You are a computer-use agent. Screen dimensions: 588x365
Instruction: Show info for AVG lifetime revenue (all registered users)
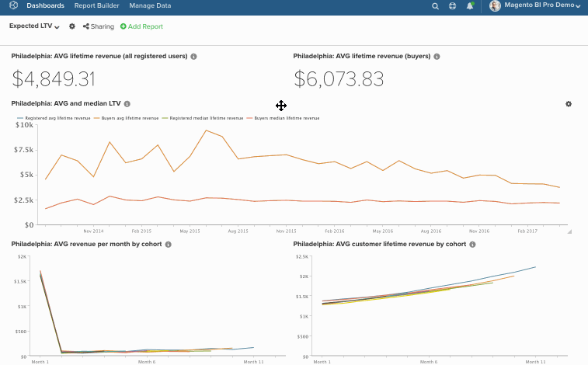point(193,57)
